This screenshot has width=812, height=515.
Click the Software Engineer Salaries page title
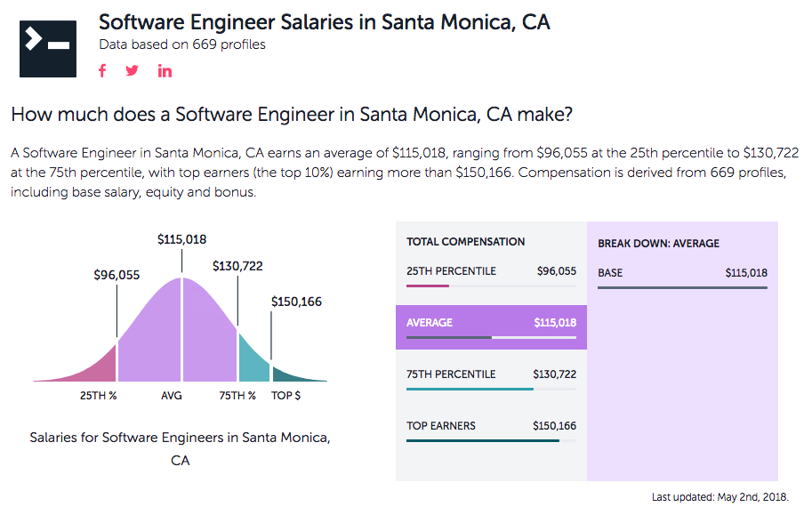pyautogui.click(x=324, y=21)
